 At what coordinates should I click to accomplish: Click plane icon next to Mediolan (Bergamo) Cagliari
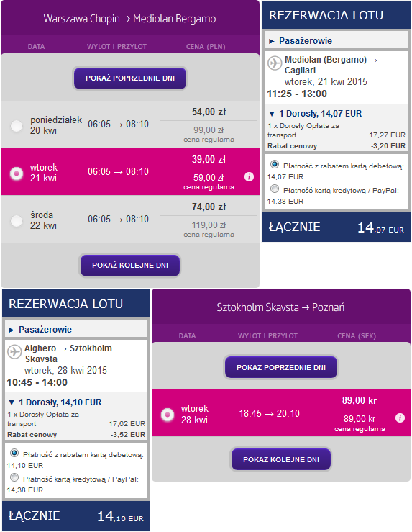pos(275,63)
